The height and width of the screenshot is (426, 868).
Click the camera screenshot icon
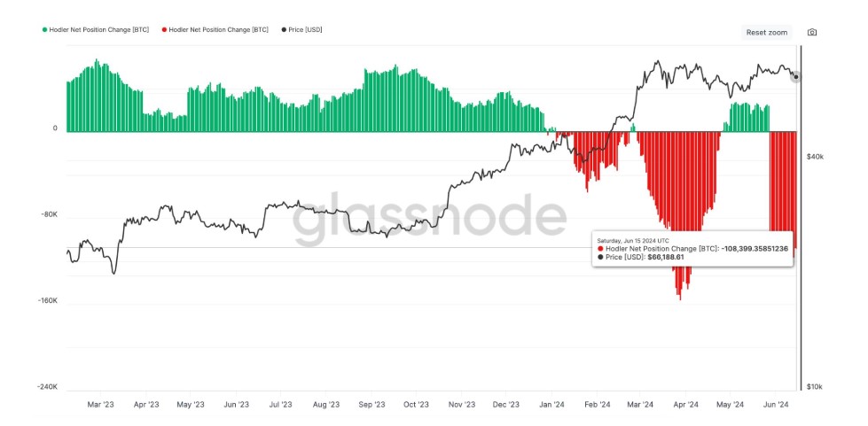(x=811, y=33)
